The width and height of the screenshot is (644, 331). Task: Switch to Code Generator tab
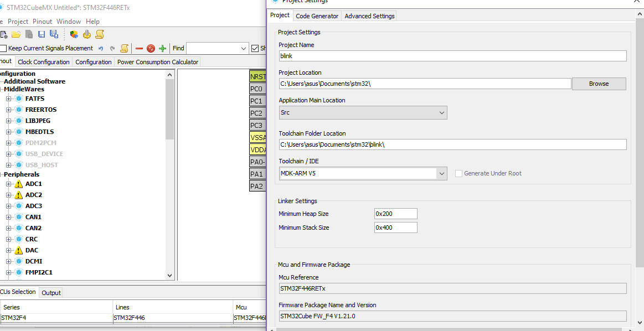pyautogui.click(x=317, y=16)
